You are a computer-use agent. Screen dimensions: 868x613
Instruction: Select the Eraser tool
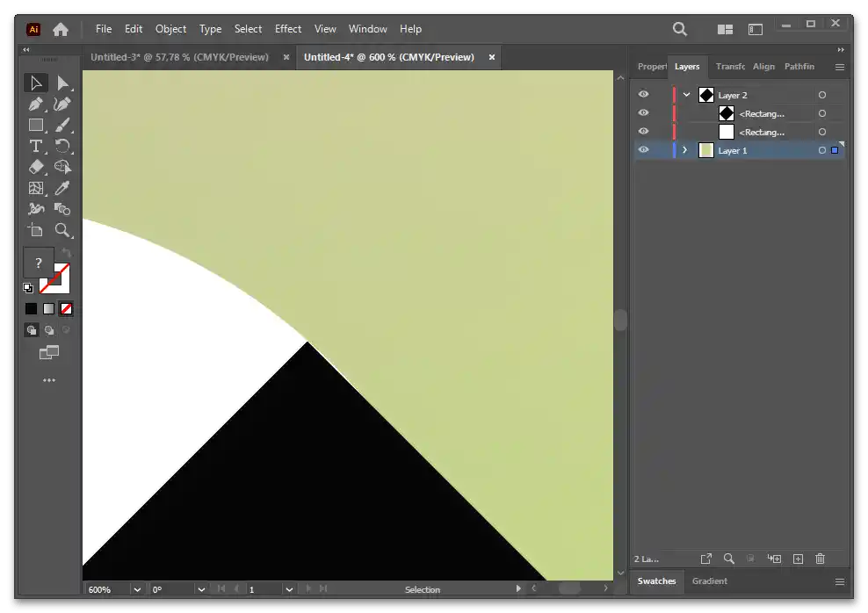point(36,167)
